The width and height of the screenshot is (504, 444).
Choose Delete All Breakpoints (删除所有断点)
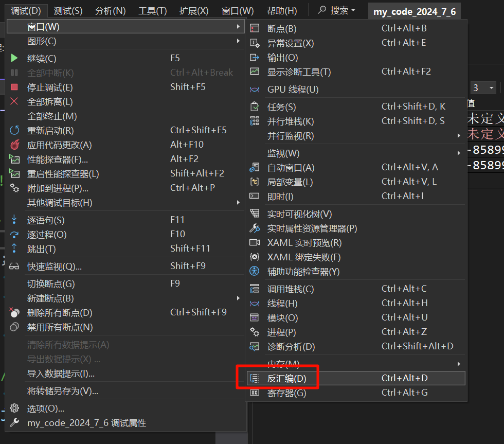coord(60,313)
